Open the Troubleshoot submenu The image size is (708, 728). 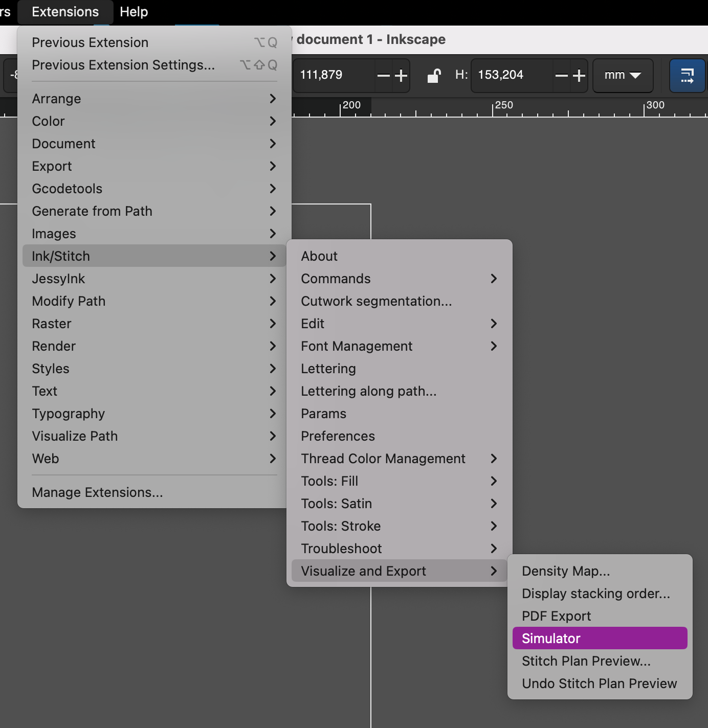click(x=400, y=549)
